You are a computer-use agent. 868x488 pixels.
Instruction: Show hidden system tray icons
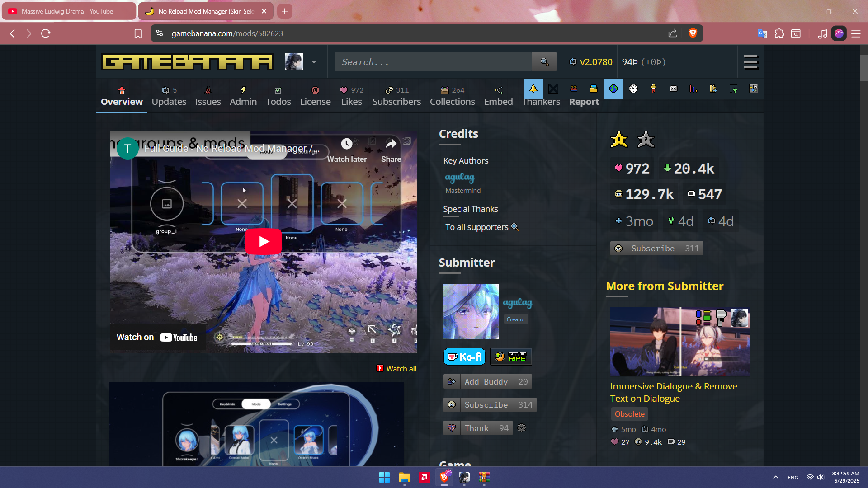click(776, 477)
